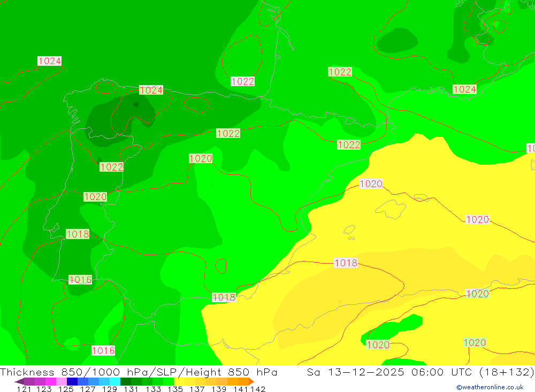Click the legend value 121

tap(24, 389)
